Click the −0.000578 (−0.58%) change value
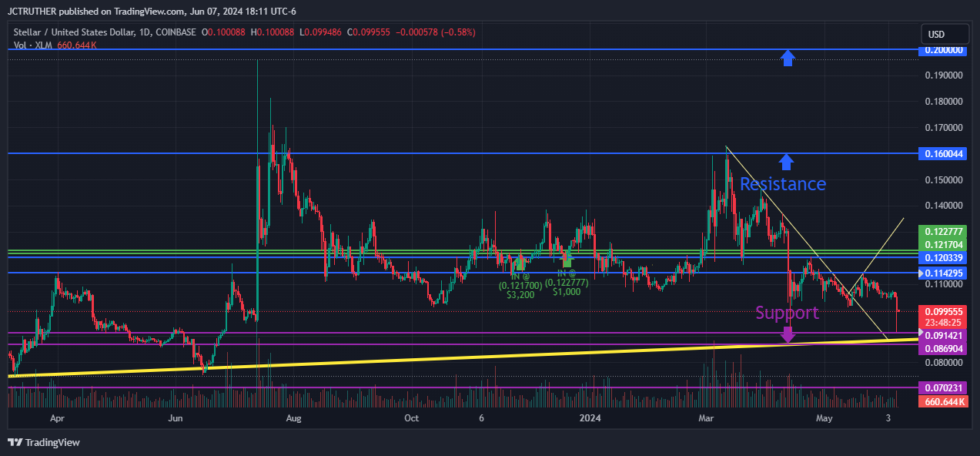This screenshot has width=980, height=456. coord(436,32)
